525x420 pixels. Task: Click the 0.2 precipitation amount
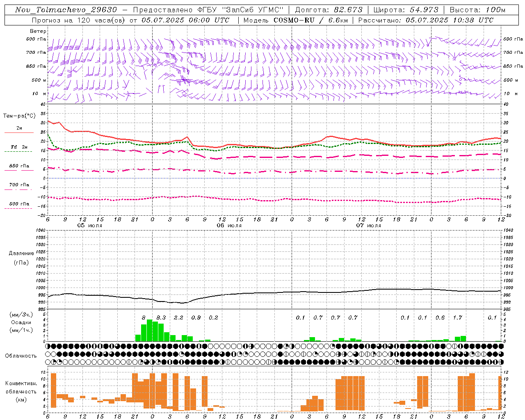click(x=213, y=318)
